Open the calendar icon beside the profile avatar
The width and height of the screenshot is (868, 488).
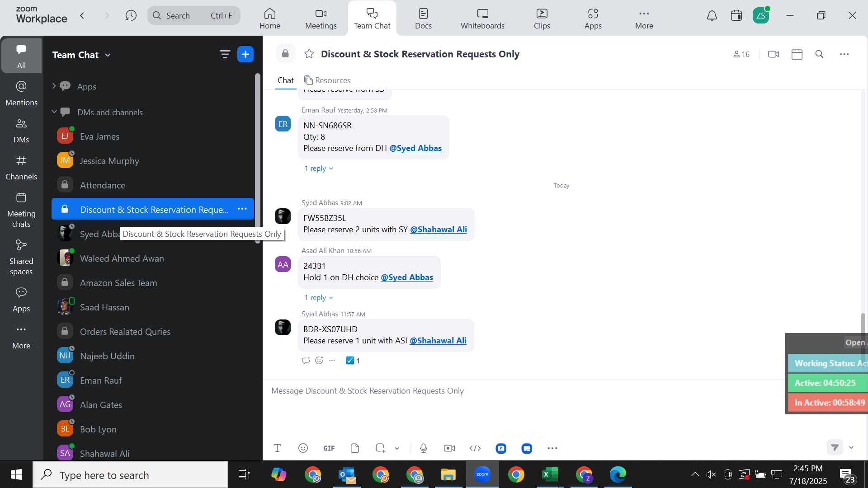pyautogui.click(x=736, y=16)
